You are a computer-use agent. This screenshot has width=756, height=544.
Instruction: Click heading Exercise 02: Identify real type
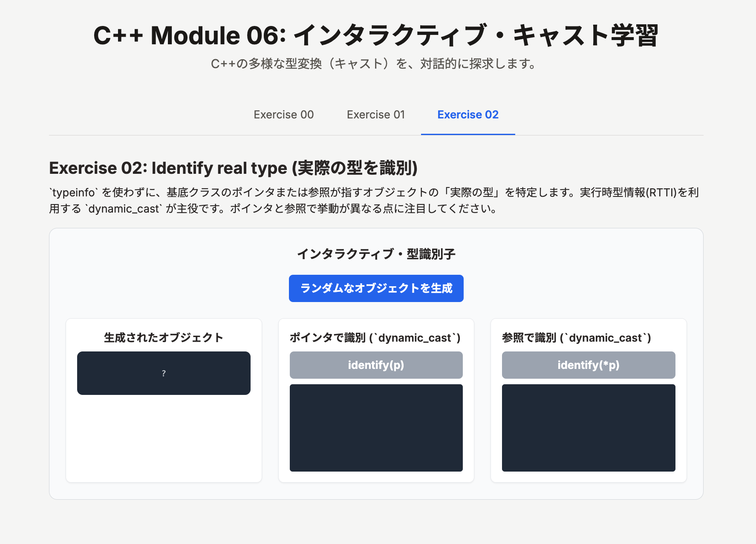(233, 168)
